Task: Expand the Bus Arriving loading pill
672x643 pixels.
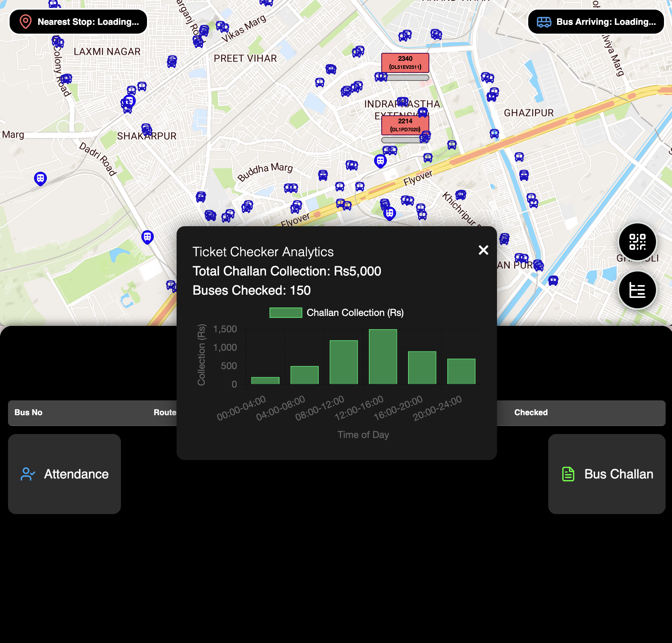Action: pos(596,22)
